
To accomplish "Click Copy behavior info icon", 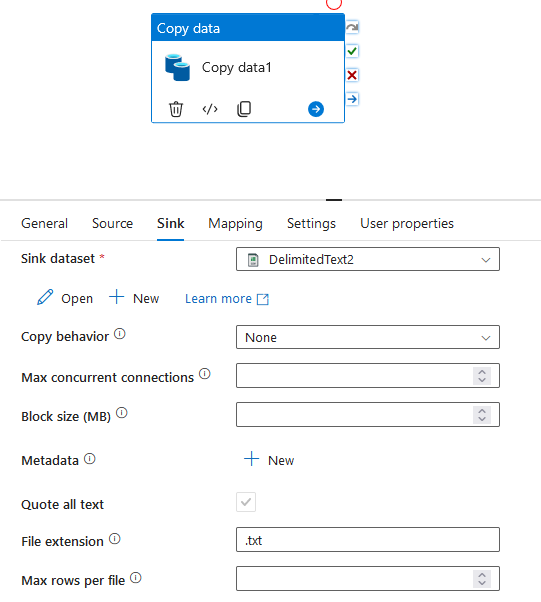I will click(120, 334).
